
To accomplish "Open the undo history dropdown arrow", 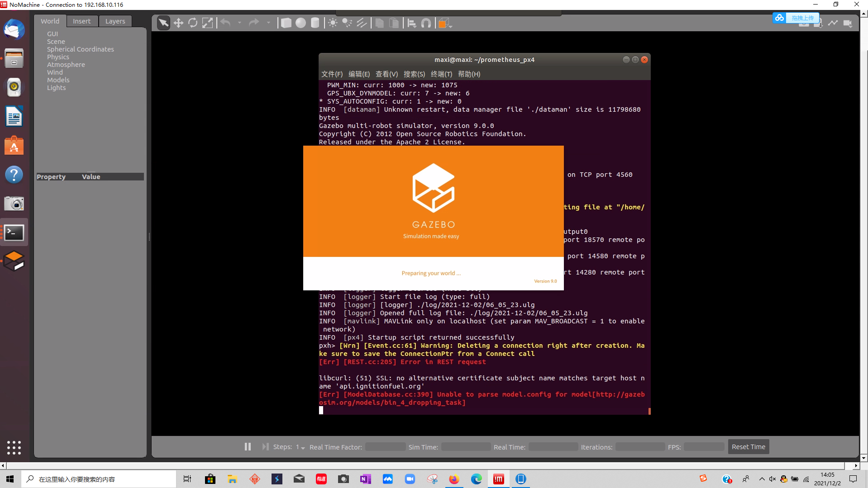I will point(239,23).
